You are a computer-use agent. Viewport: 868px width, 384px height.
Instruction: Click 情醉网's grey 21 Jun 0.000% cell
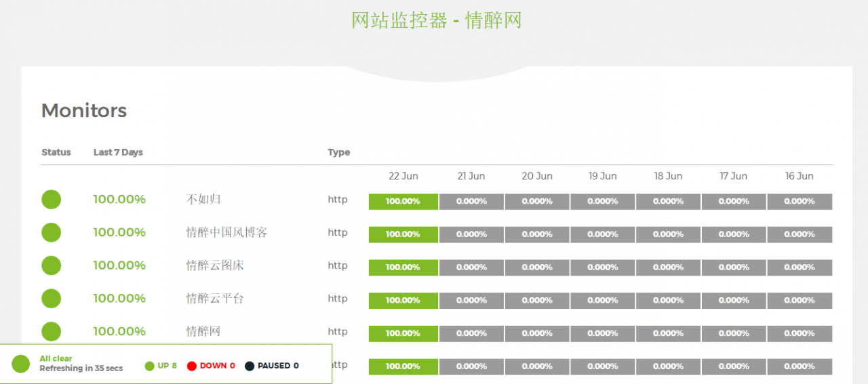pos(471,333)
